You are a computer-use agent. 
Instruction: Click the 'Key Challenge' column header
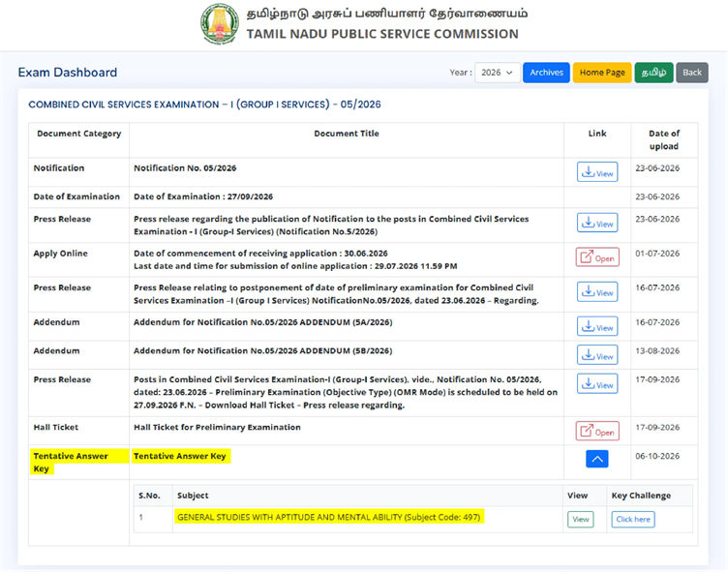click(x=641, y=496)
